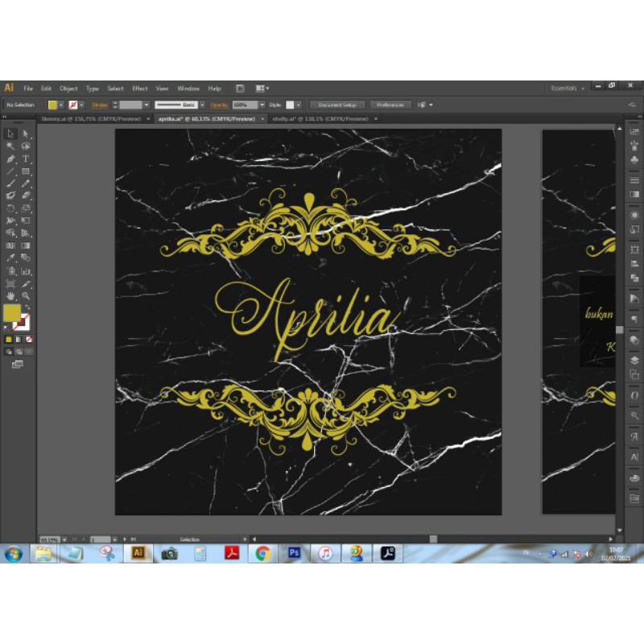
Task: Choose the Rectangle tool
Action: coord(27,171)
